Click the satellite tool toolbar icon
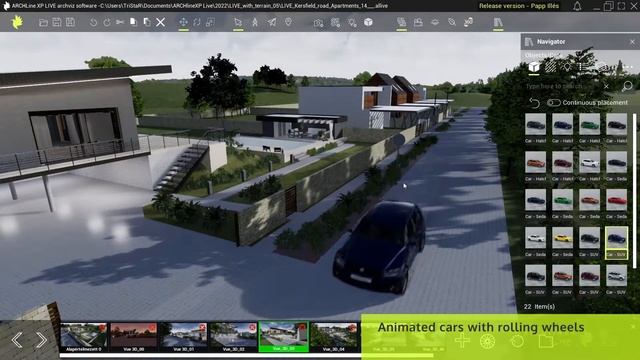The image size is (640, 360). pos(468,22)
